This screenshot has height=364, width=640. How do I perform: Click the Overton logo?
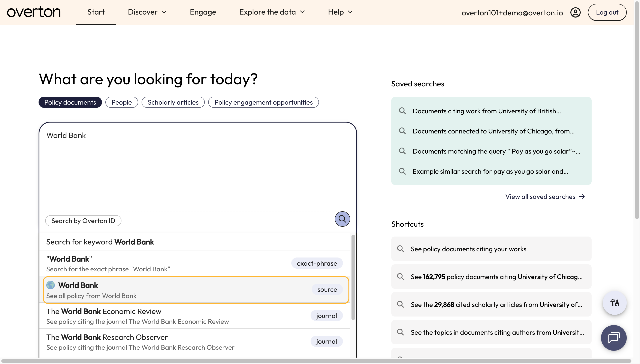tap(34, 12)
